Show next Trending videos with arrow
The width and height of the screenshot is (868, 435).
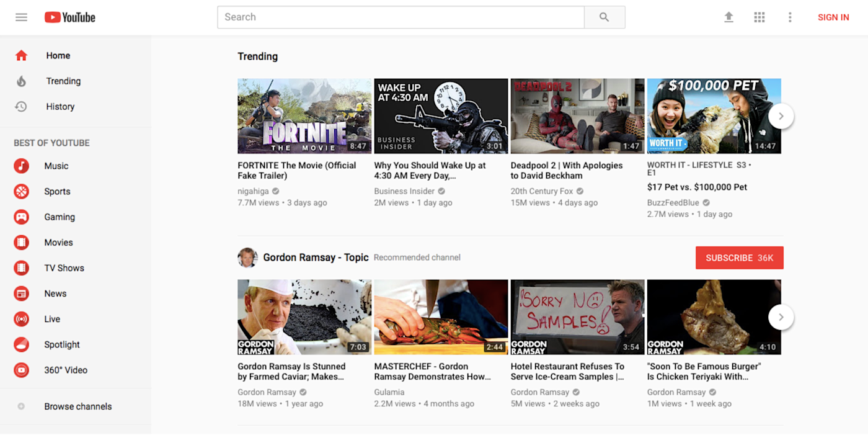pyautogui.click(x=781, y=116)
